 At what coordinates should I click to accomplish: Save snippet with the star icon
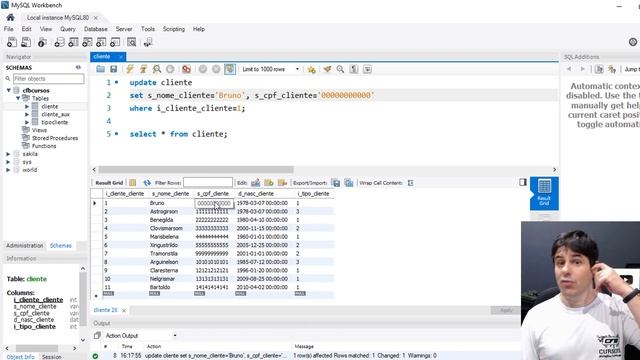[311, 69]
